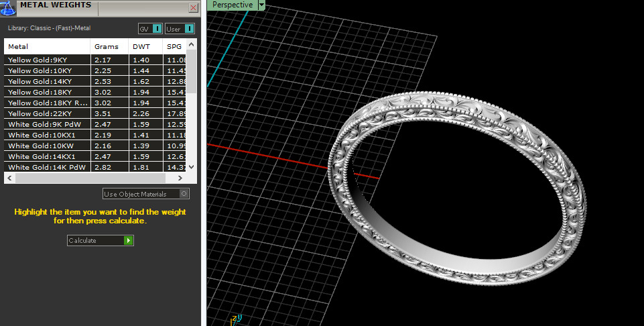Viewport: 644px width, 326px height.
Task: Click horizontal scroll right arrow
Action: point(180,178)
